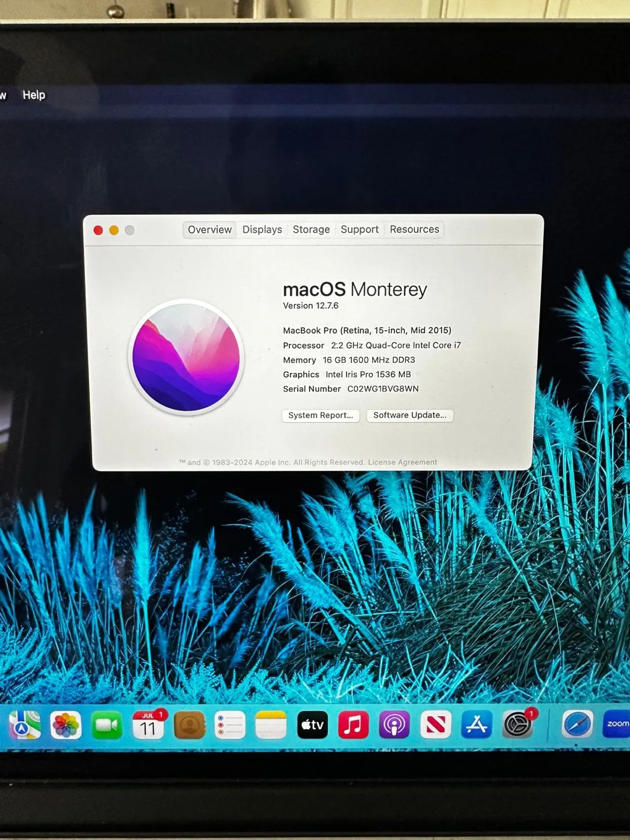Click the macOS Monterey title text
630x840 pixels.
coord(355,289)
